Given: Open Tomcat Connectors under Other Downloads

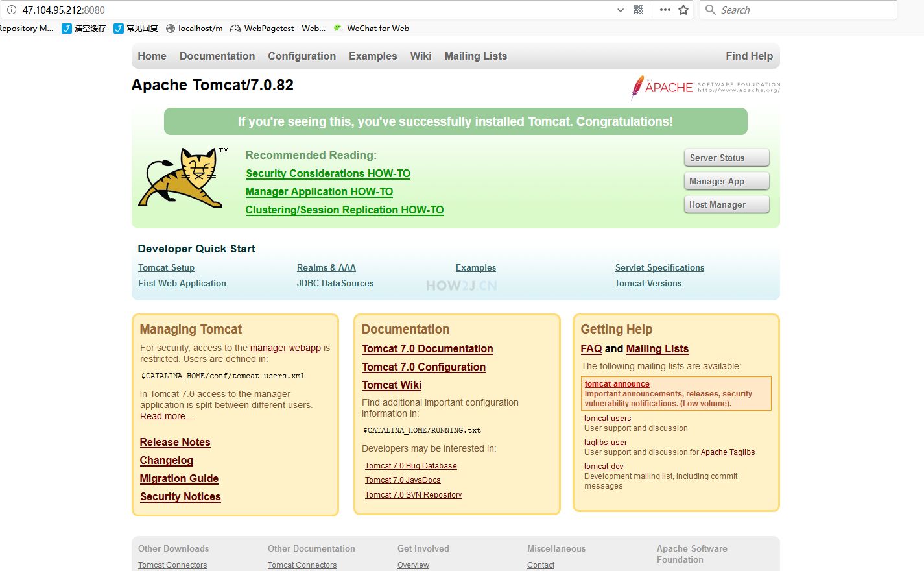Looking at the screenshot, I should pyautogui.click(x=172, y=565).
